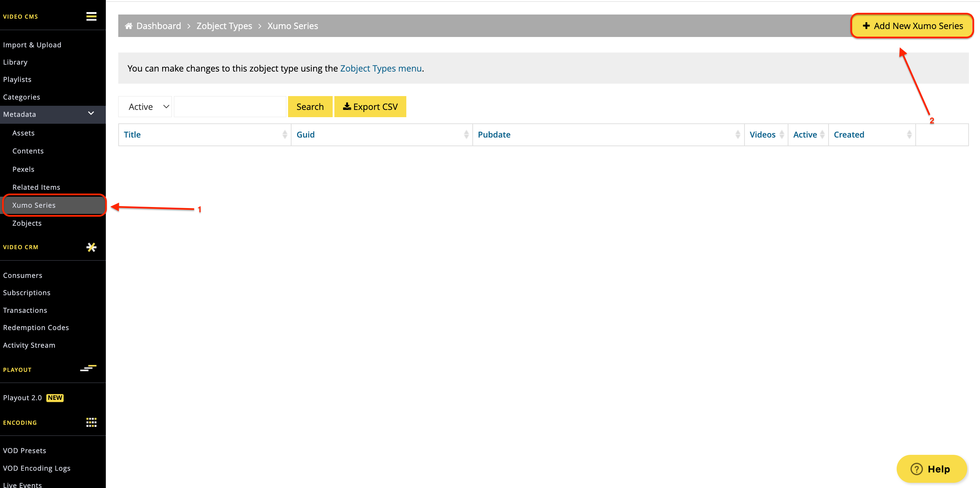The height and width of the screenshot is (488, 980).
Task: Click the Playout stacked-bars icon
Action: click(x=88, y=368)
